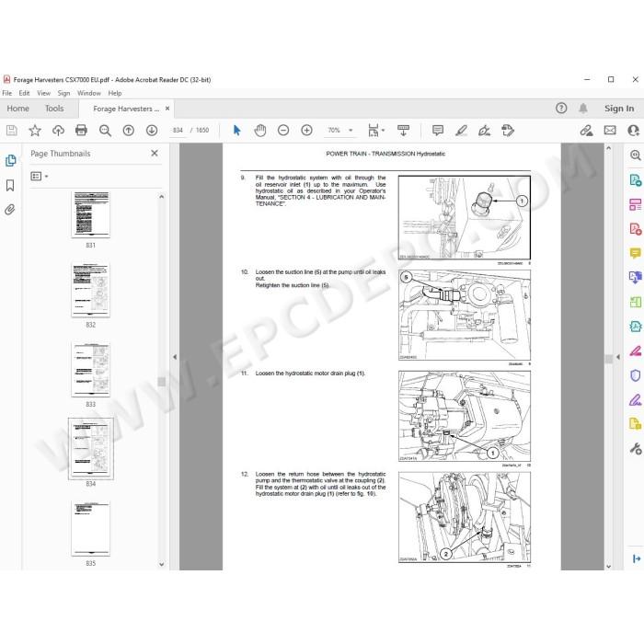Select page 832 thumbnail
Viewport: 644px width, 644px height.
pyautogui.click(x=91, y=291)
